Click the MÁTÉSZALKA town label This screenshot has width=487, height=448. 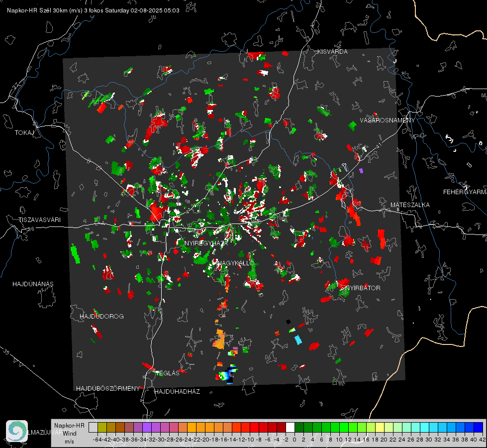[x=410, y=205]
